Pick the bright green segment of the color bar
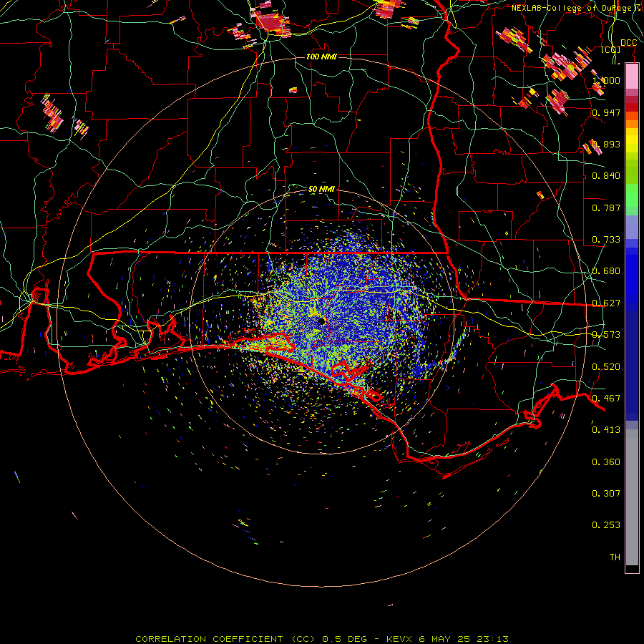Viewport: 644px width, 644px height. pyautogui.click(x=632, y=195)
